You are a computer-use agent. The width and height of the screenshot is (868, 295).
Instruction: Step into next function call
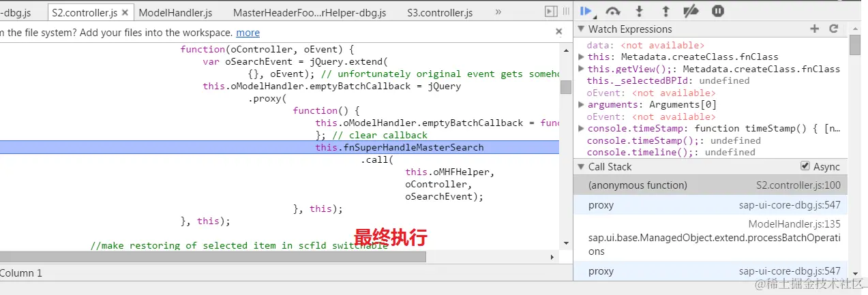(639, 11)
